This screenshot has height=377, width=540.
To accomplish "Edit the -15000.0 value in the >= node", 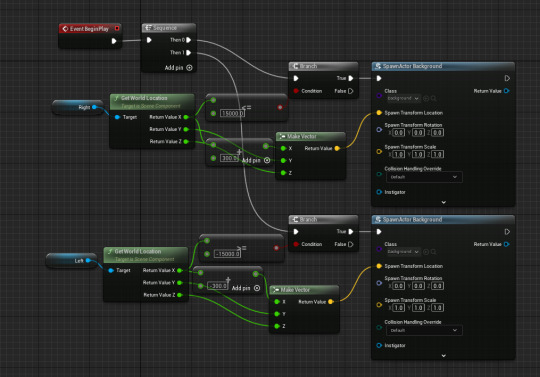I will pos(227,254).
